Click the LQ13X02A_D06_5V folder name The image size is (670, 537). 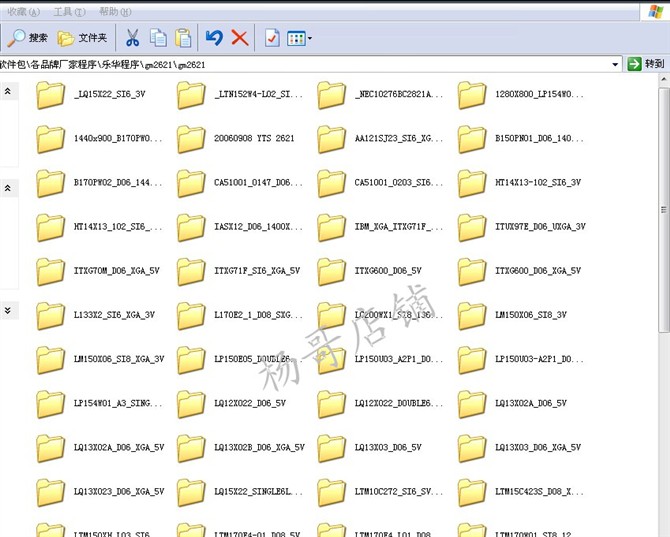click(x=531, y=403)
